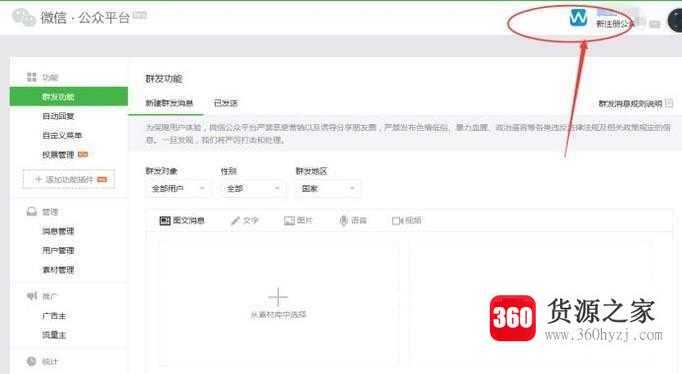Click the 管理 section label

[x=50, y=212]
